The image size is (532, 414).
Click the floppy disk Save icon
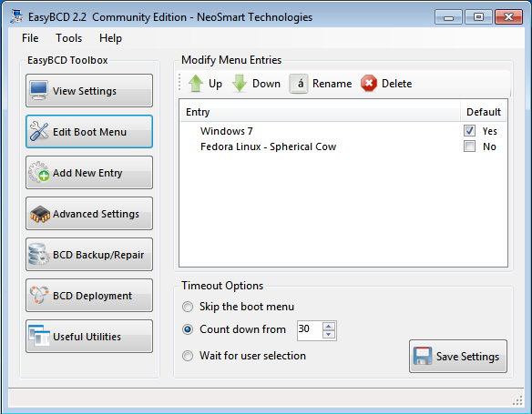tap(423, 356)
